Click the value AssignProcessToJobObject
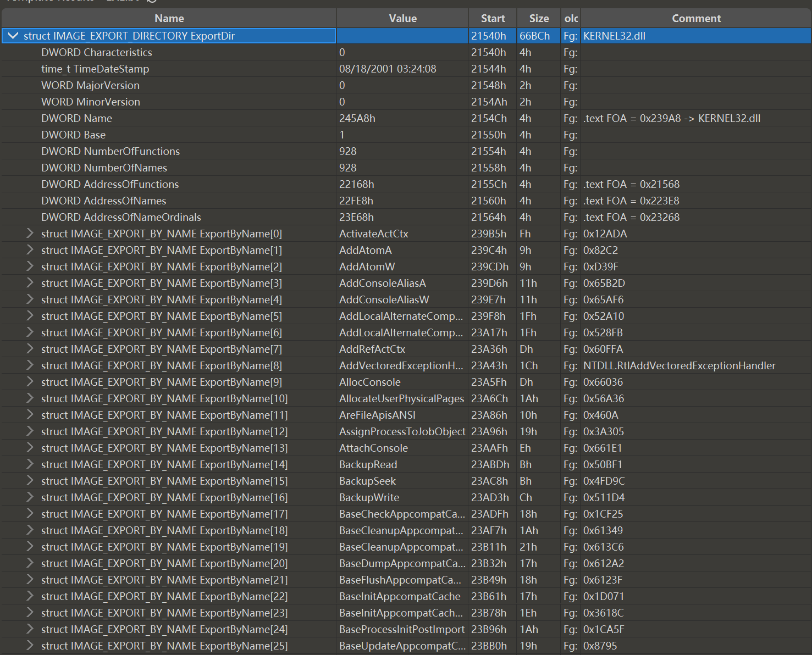Image resolution: width=812 pixels, height=655 pixels. pyautogui.click(x=402, y=431)
